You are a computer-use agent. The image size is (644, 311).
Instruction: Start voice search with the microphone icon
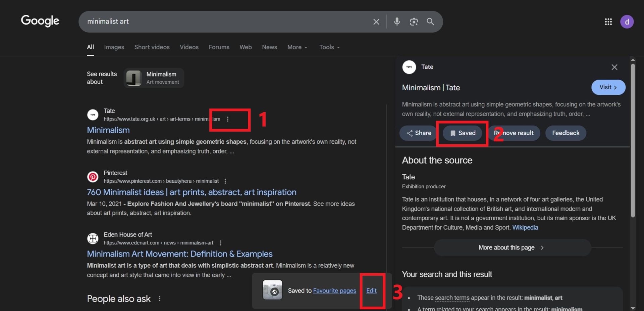[397, 21]
